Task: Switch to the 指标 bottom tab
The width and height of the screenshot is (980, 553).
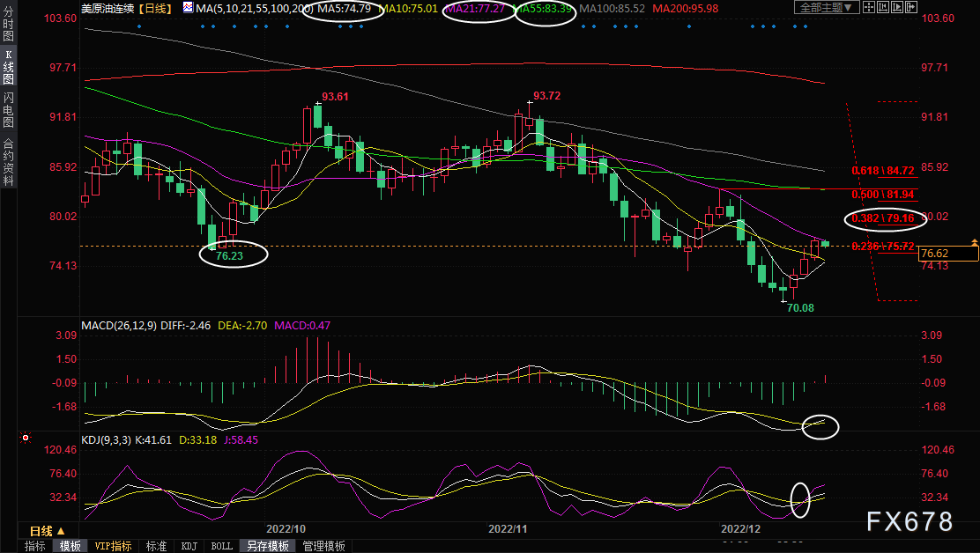Action: point(35,546)
